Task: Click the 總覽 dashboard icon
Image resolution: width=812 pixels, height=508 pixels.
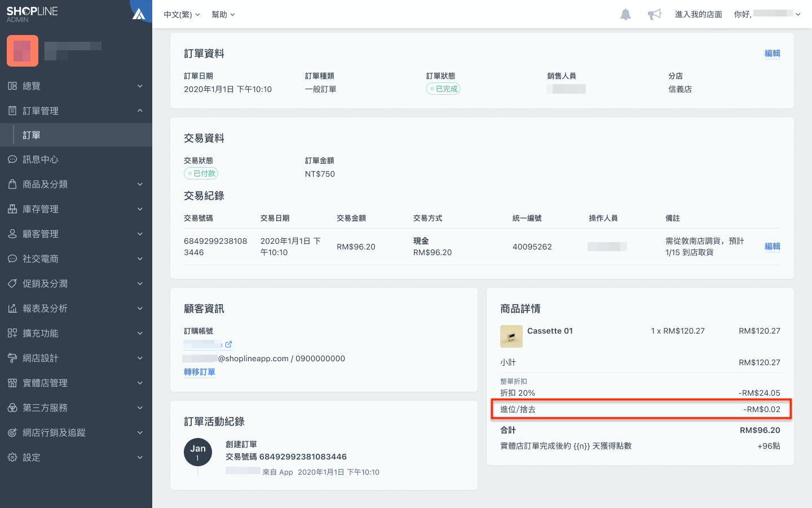Action: [12, 86]
